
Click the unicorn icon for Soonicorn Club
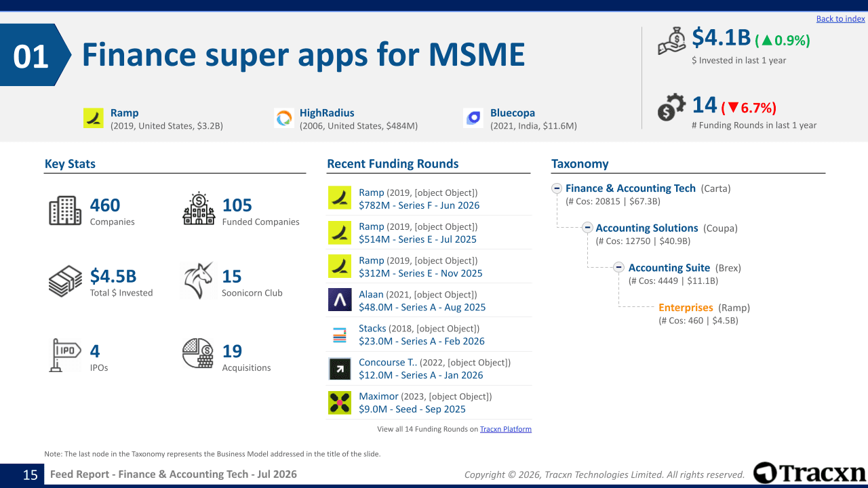tap(198, 281)
